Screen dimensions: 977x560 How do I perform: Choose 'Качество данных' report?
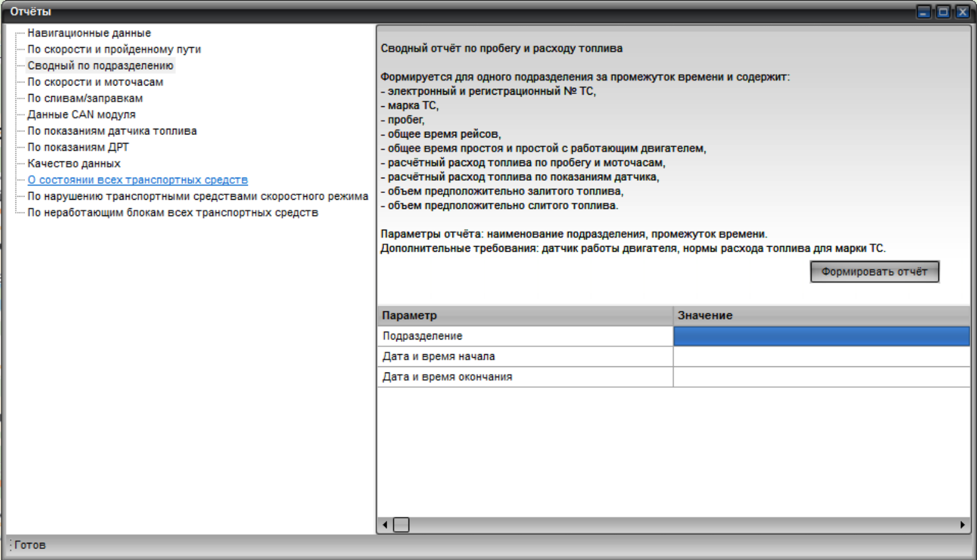(x=74, y=164)
